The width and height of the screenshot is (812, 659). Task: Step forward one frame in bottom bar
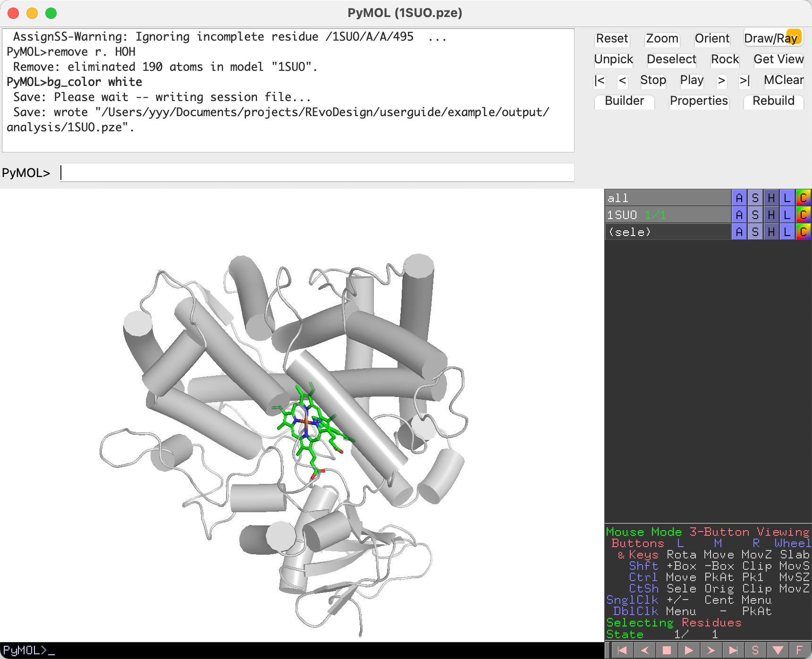(x=711, y=650)
